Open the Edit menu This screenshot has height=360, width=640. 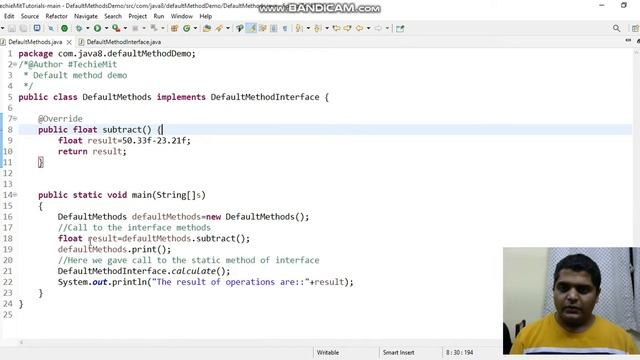(9, 16)
